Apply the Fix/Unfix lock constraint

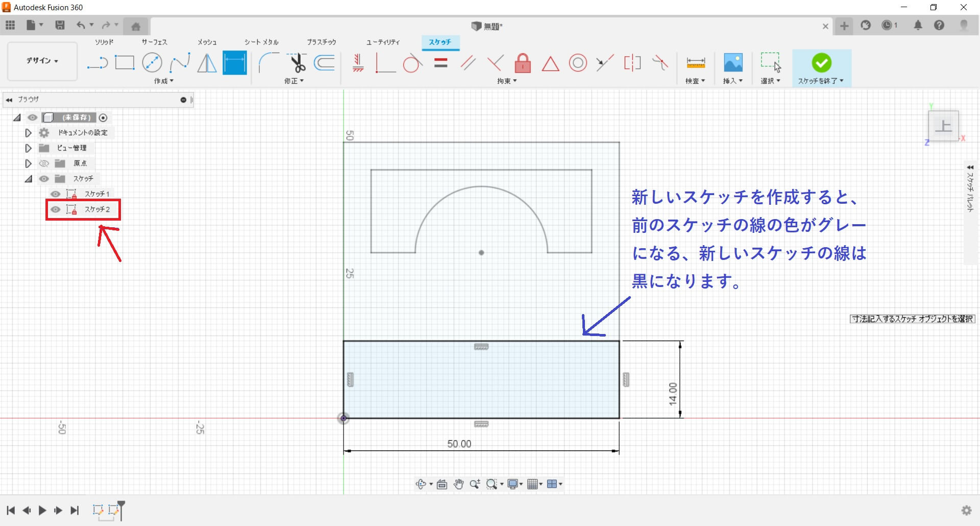[522, 63]
